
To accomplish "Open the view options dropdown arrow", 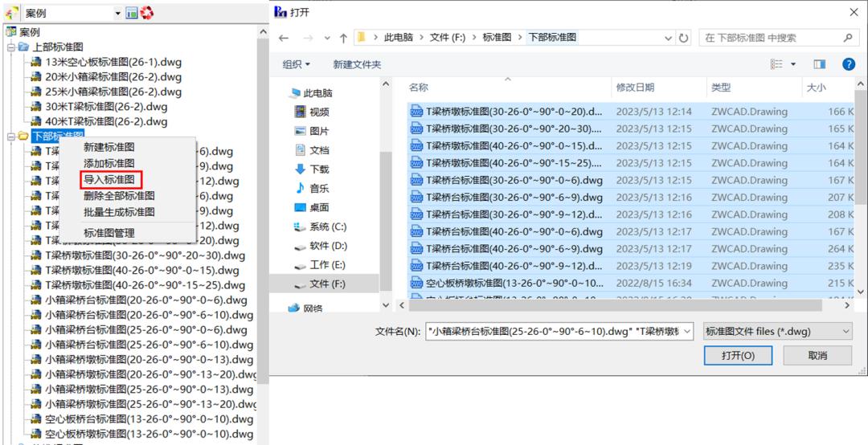I will tap(793, 65).
